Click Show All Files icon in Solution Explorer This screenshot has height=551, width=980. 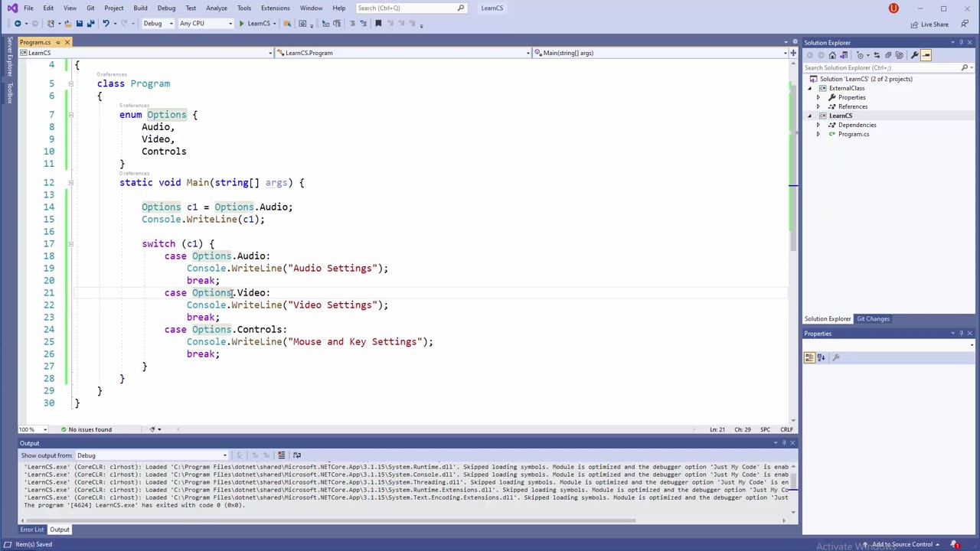point(900,55)
